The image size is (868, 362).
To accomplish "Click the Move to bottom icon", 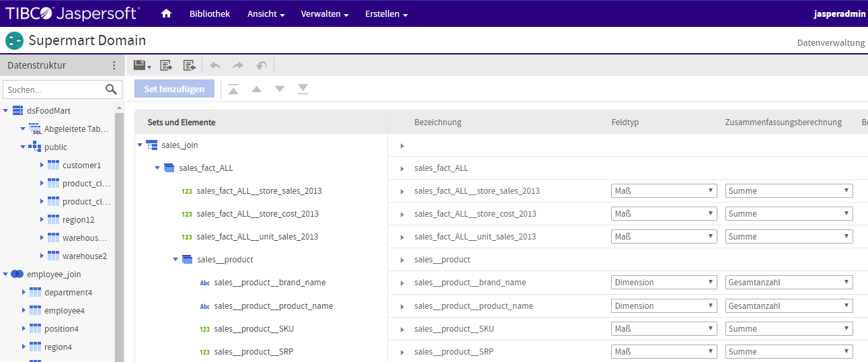I will (x=303, y=89).
